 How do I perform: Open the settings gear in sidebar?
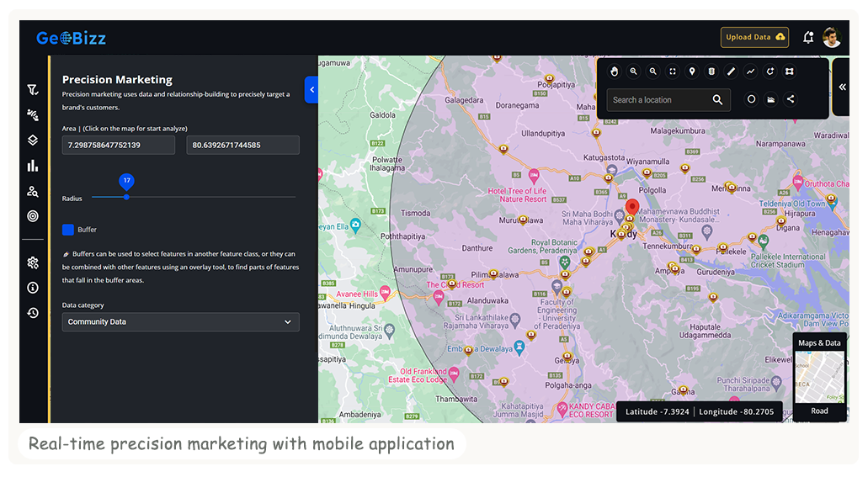(x=33, y=262)
